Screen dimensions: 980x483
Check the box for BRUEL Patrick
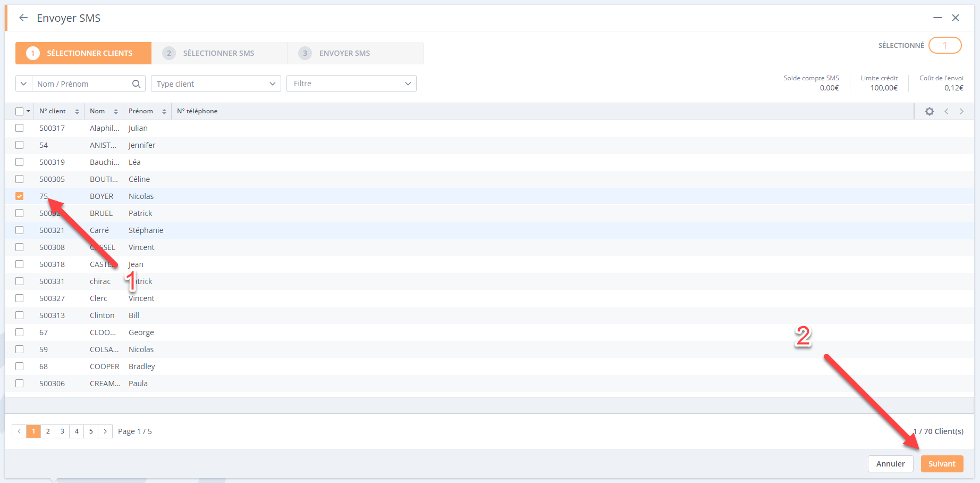click(x=20, y=213)
